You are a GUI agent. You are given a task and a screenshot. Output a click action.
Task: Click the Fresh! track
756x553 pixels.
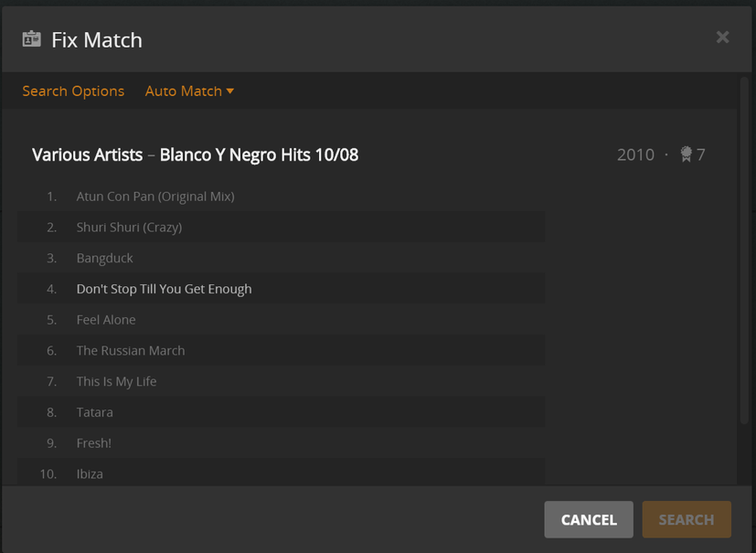click(94, 443)
